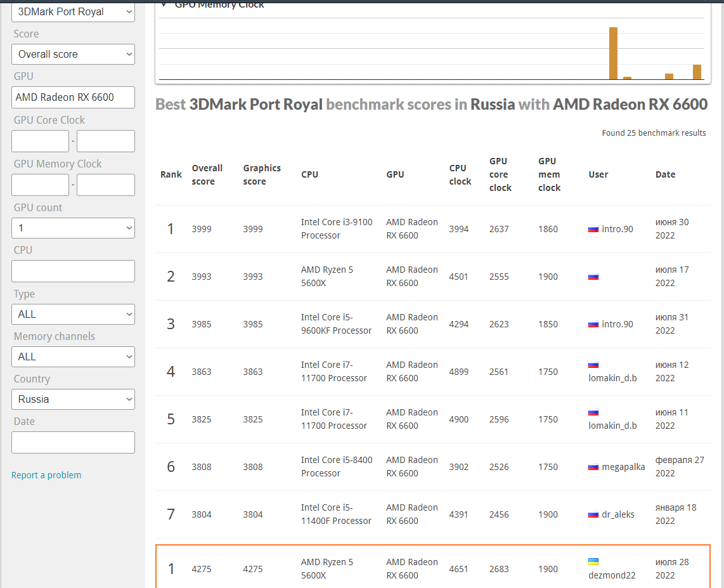The height and width of the screenshot is (588, 724).
Task: Expand the GPU count dropdown
Action: tap(74, 228)
